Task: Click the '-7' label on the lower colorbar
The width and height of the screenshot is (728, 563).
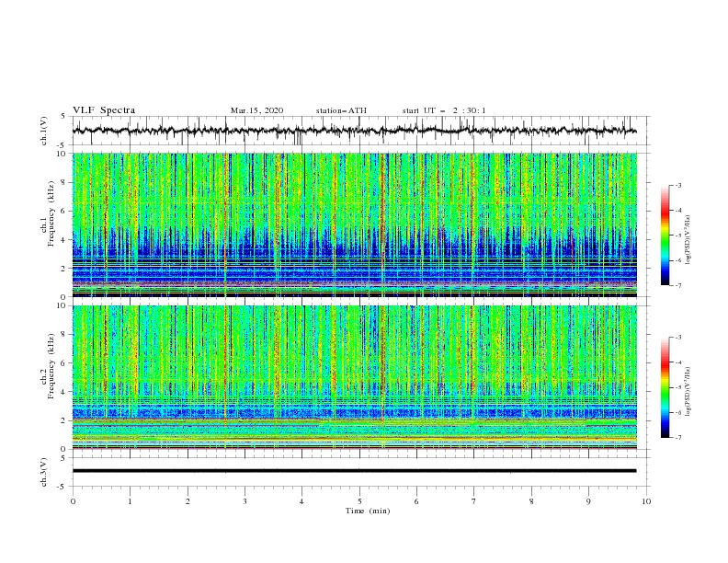Action: (677, 437)
